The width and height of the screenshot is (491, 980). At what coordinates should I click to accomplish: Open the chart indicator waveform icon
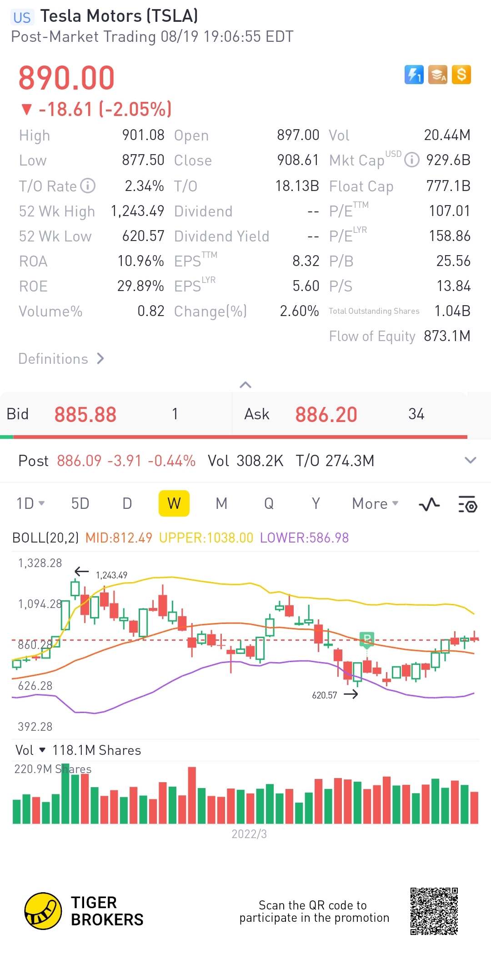pyautogui.click(x=429, y=504)
